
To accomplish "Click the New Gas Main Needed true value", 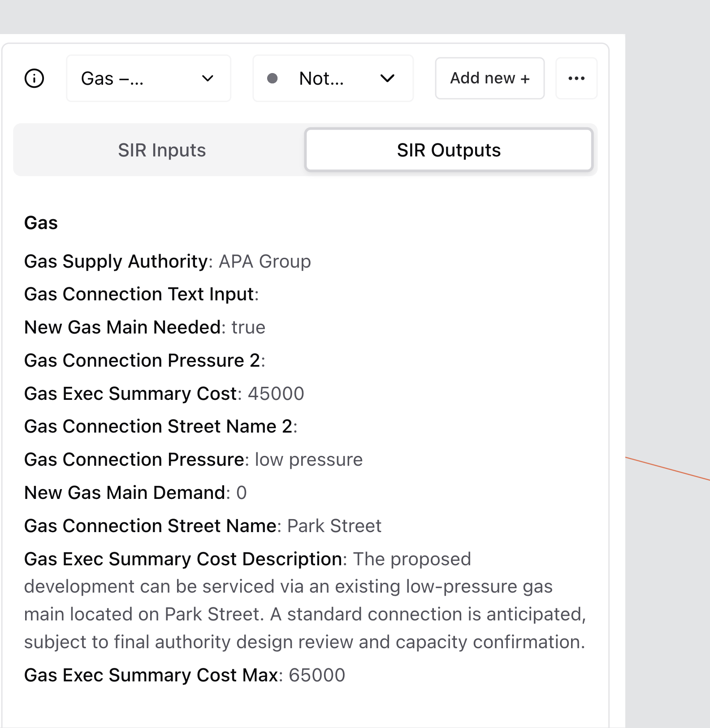I will click(x=248, y=327).
